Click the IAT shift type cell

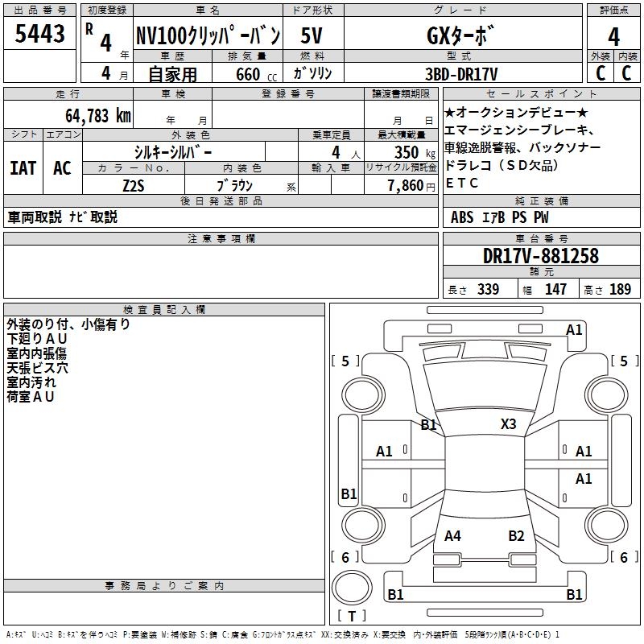(23, 168)
